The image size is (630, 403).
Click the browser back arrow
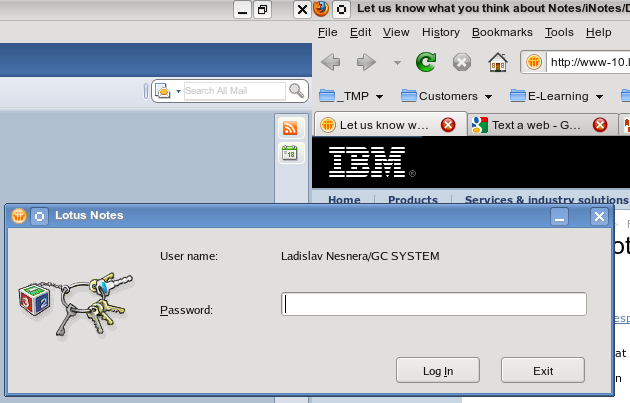coord(331,63)
